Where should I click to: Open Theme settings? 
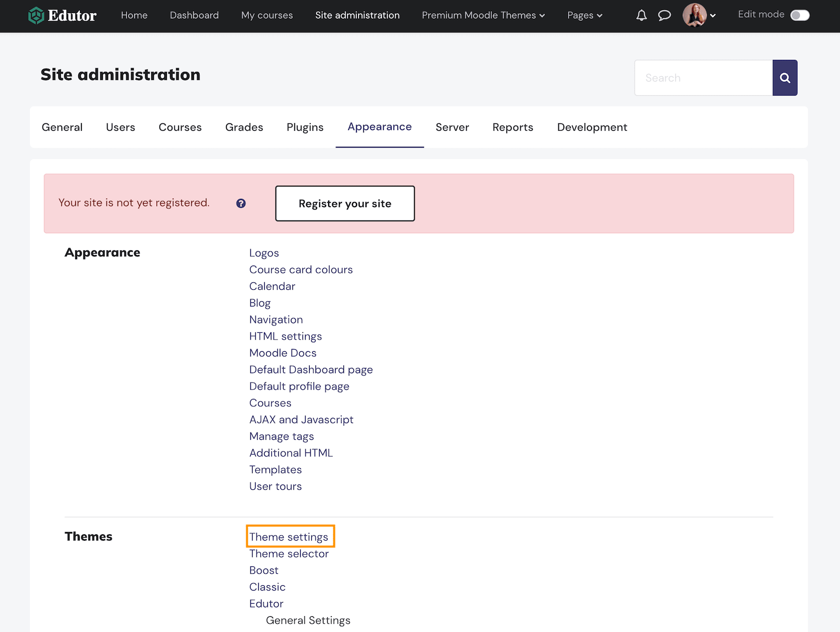click(x=290, y=536)
